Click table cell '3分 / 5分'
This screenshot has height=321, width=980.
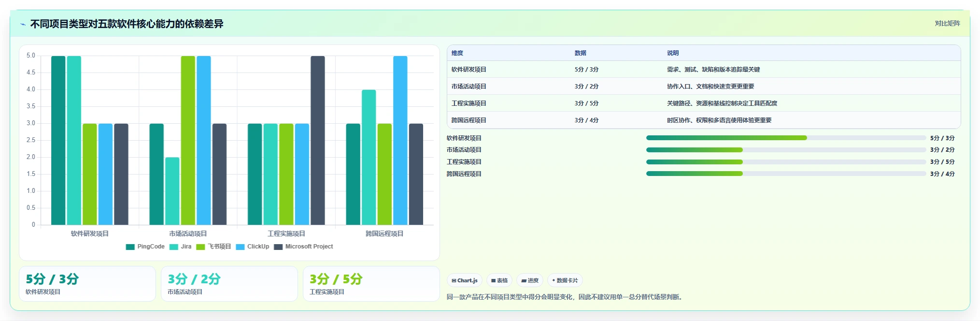tap(586, 103)
